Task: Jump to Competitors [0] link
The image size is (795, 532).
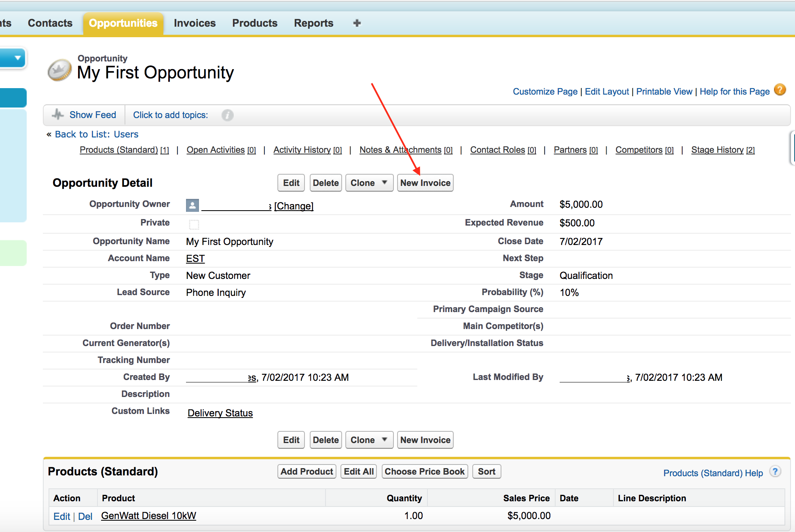Action: pos(644,150)
